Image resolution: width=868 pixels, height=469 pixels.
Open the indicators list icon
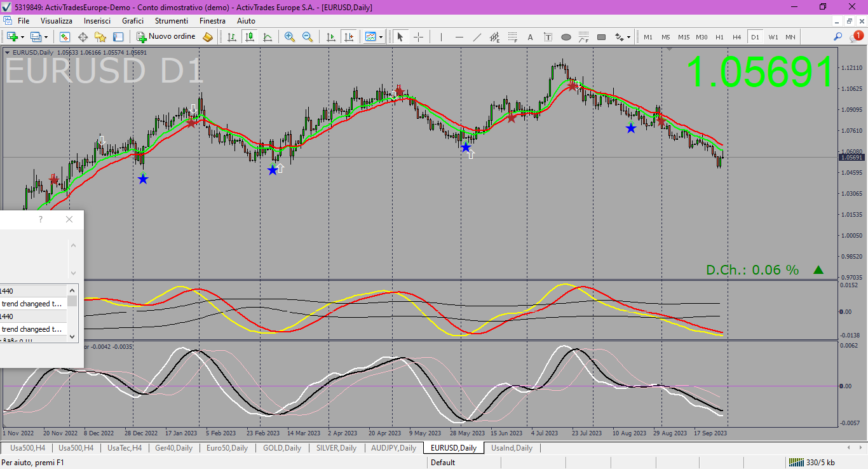pyautogui.click(x=371, y=37)
